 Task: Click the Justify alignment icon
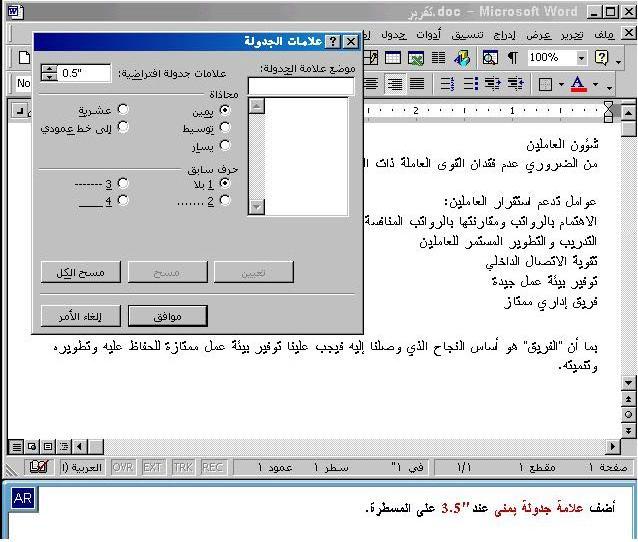coord(417,85)
